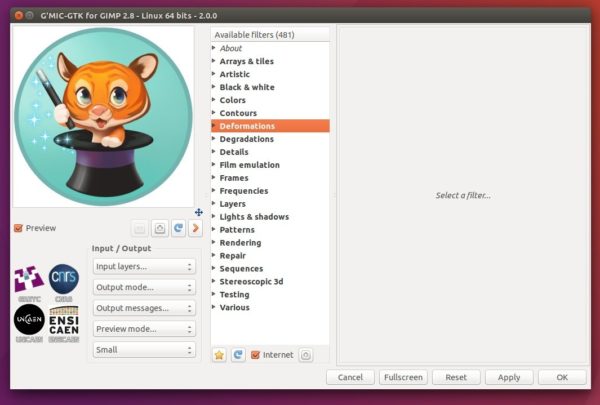
Task: Click the icon right of the Internet checkbox
Action: (305, 355)
